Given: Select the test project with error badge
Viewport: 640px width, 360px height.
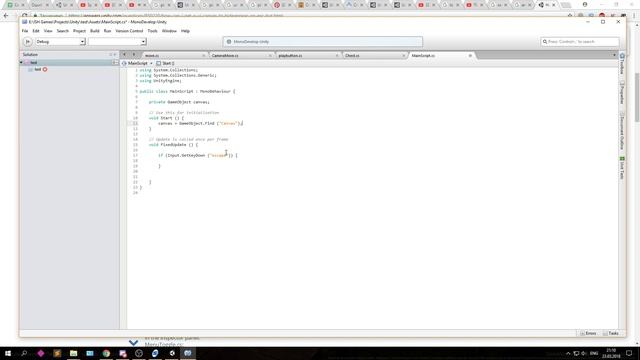Looking at the screenshot, I should pyautogui.click(x=38, y=70).
